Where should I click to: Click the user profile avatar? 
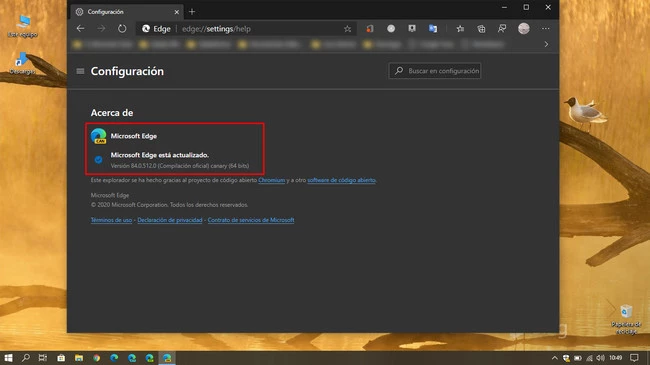[x=524, y=28]
